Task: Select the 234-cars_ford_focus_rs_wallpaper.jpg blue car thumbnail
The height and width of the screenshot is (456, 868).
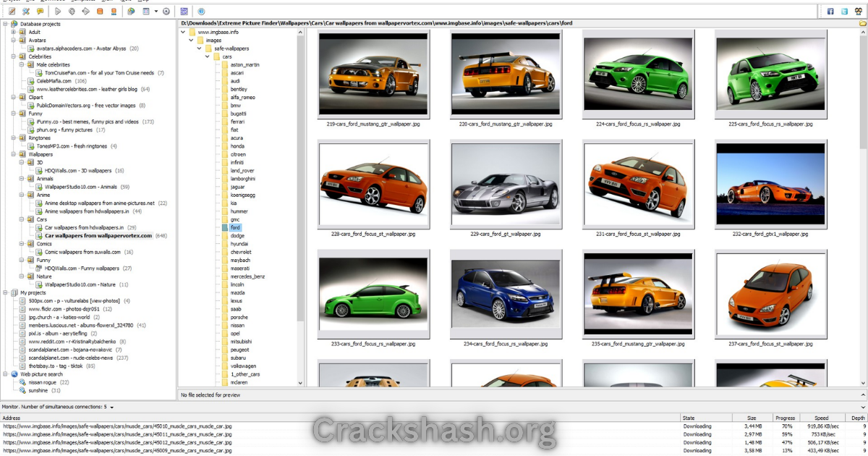Action: (x=505, y=294)
